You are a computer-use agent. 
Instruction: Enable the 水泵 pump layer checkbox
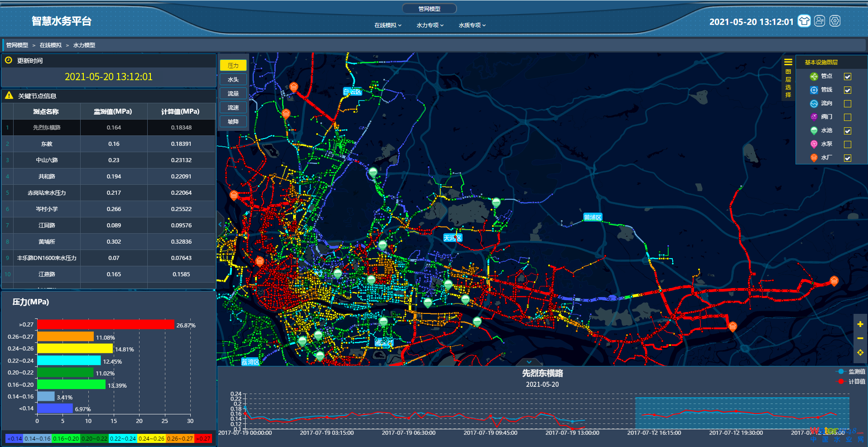coord(847,144)
